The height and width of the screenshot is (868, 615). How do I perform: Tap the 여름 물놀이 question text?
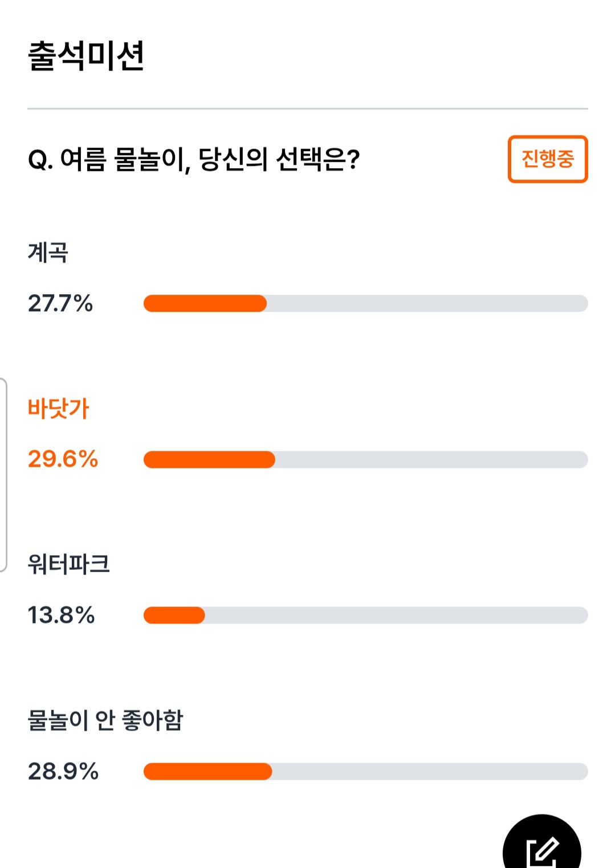point(194,159)
